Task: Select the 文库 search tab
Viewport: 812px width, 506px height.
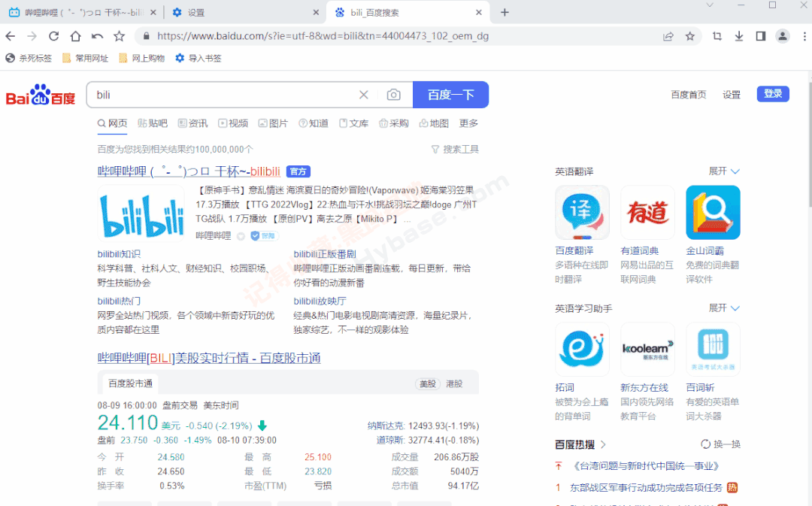Action: coord(353,123)
